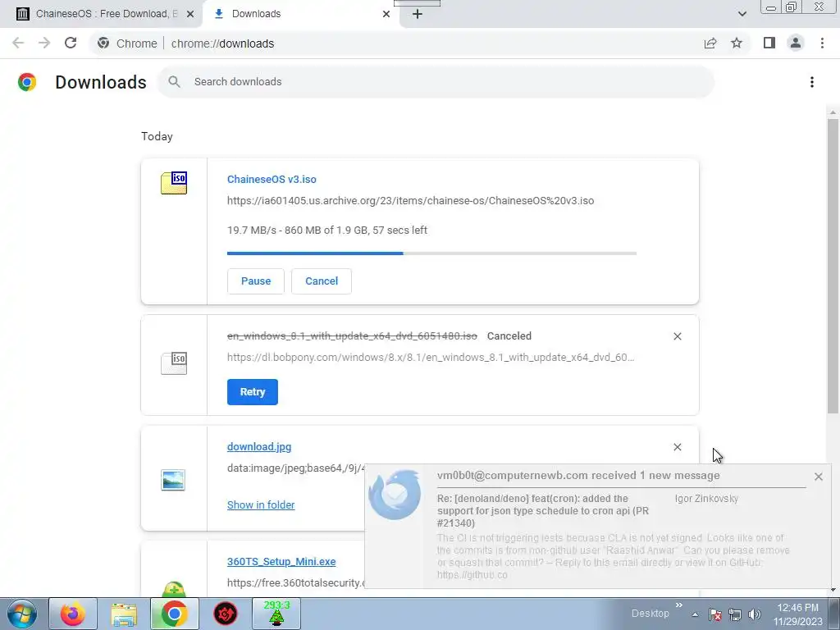The width and height of the screenshot is (840, 630).
Task: Click the Chrome taskbar button
Action: point(174,614)
